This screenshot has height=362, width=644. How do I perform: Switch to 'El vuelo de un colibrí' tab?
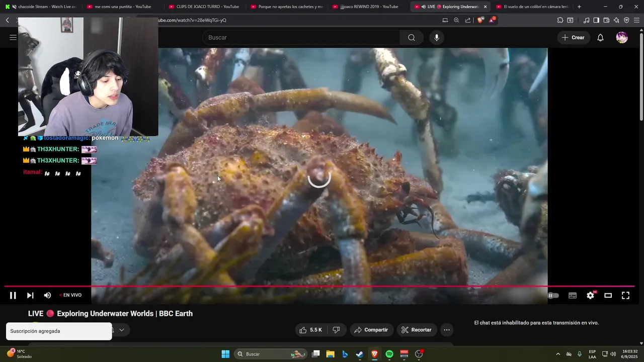(x=531, y=7)
